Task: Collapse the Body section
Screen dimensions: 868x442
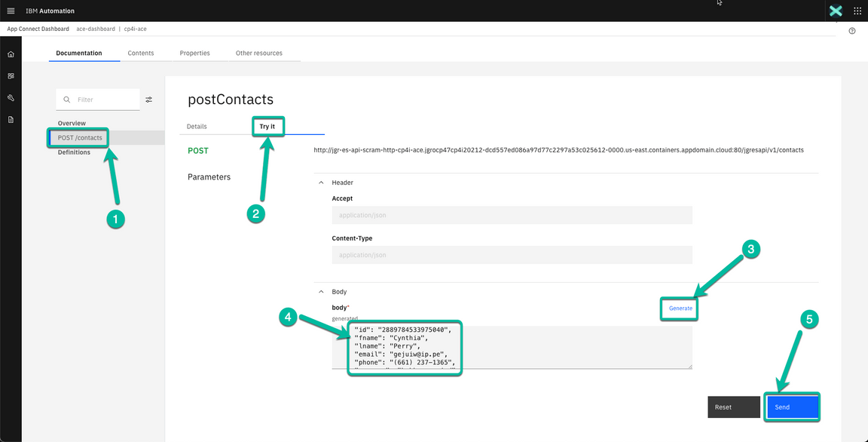Action: click(x=322, y=291)
